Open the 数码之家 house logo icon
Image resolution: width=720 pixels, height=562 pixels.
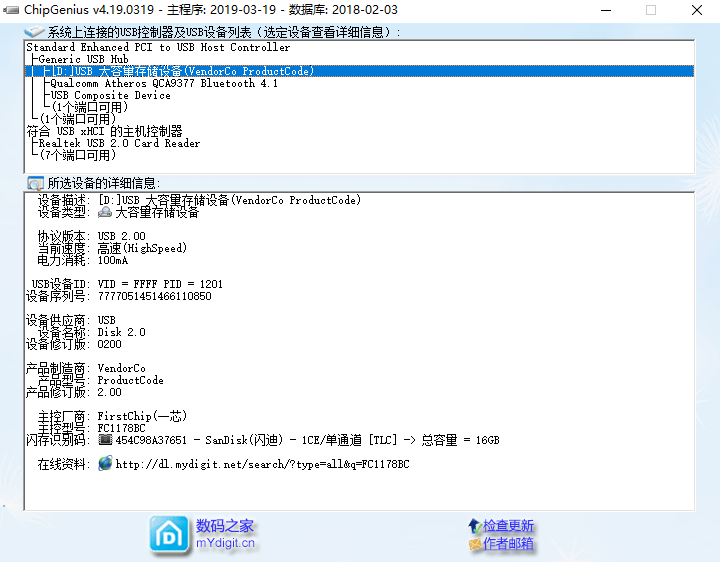(169, 534)
